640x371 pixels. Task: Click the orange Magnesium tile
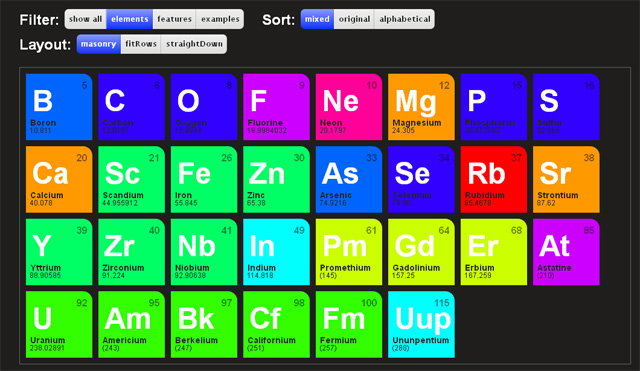coord(421,107)
